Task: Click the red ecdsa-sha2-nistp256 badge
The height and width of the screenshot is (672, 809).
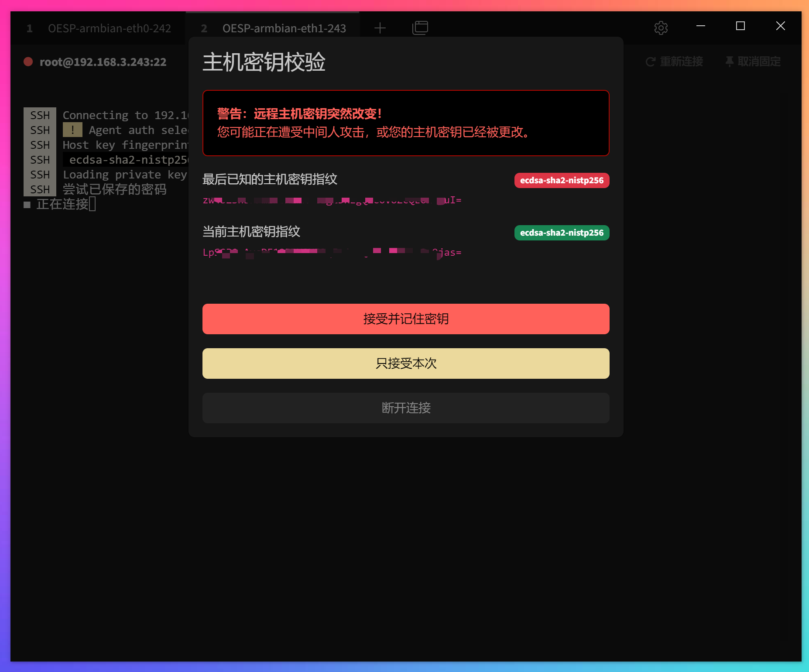Action: coord(562,180)
